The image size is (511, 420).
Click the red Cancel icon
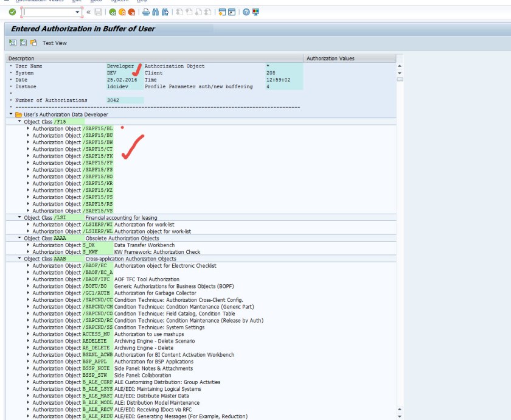coord(131,12)
